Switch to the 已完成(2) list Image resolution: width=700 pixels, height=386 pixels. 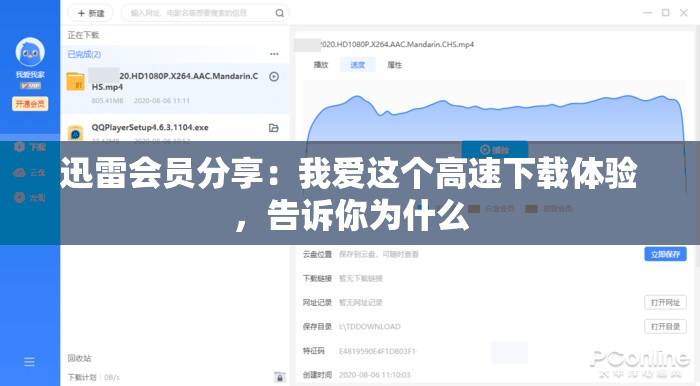84,54
